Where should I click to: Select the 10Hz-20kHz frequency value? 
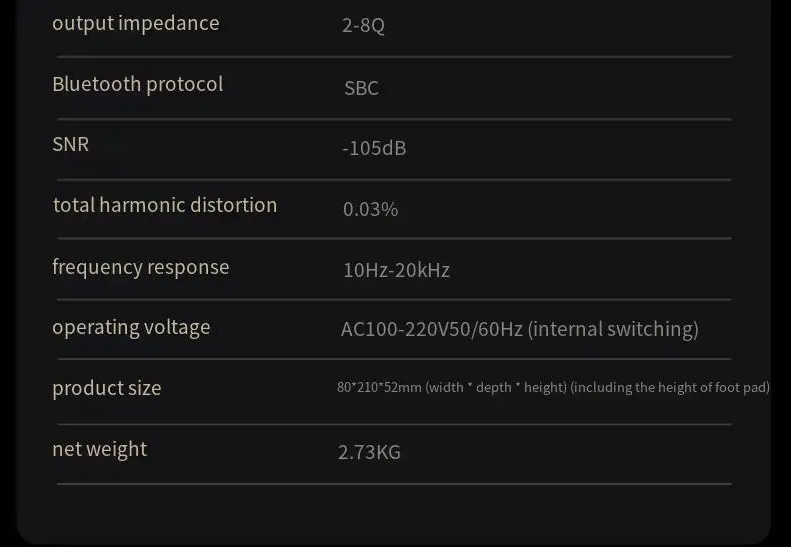tap(397, 270)
